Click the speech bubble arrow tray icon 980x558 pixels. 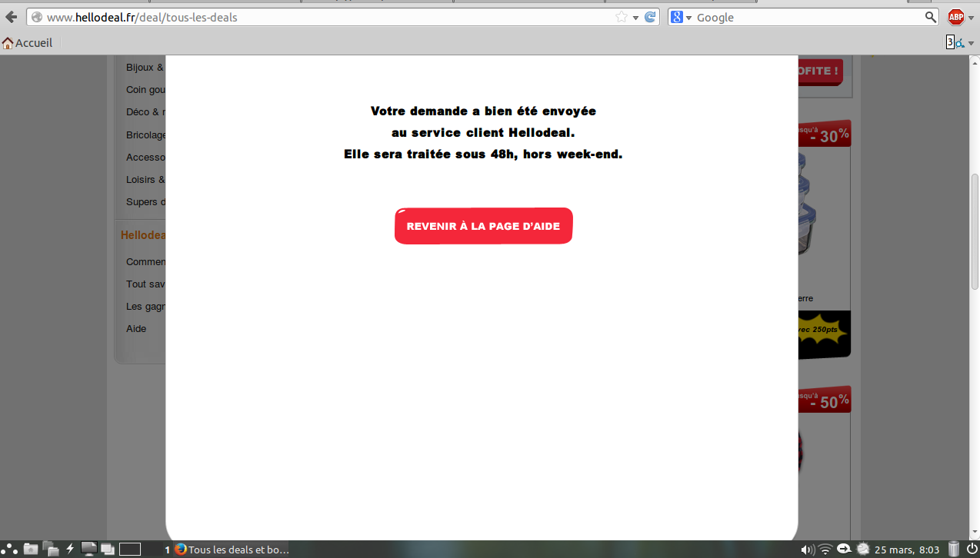(844, 549)
